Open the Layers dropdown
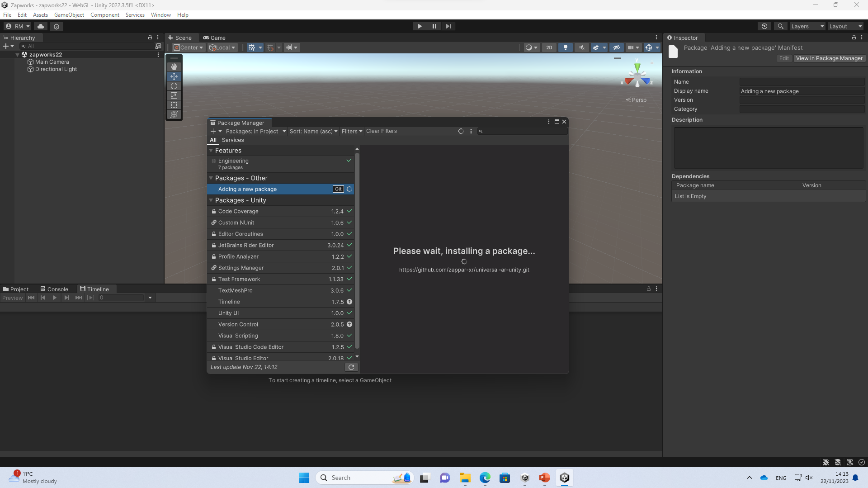Viewport: 868px width, 488px height. coord(807,26)
